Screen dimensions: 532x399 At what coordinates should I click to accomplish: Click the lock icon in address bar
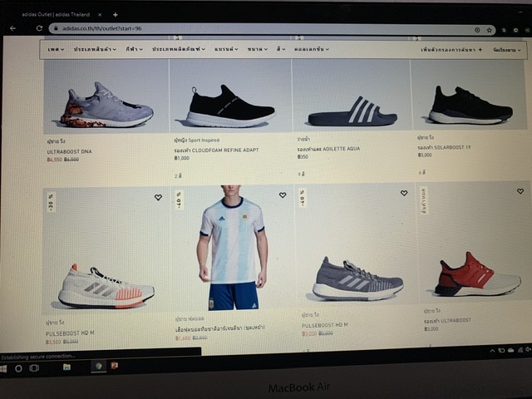click(56, 28)
